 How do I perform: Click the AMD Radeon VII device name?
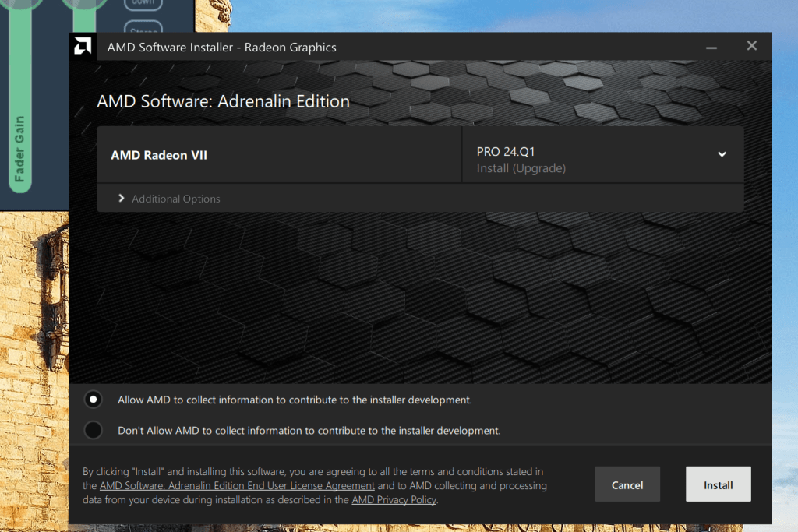tap(159, 155)
